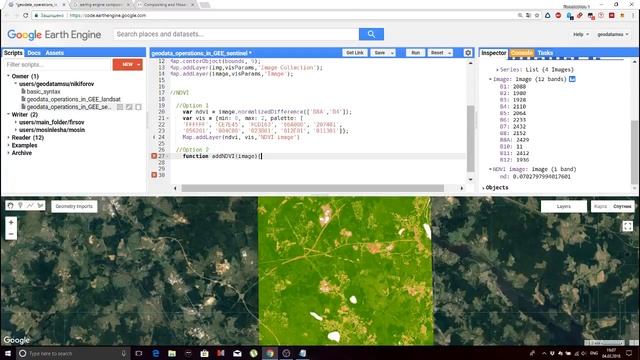Zoom out the map with minus button
Viewport: 640px width, 360px height.
pos(11,234)
